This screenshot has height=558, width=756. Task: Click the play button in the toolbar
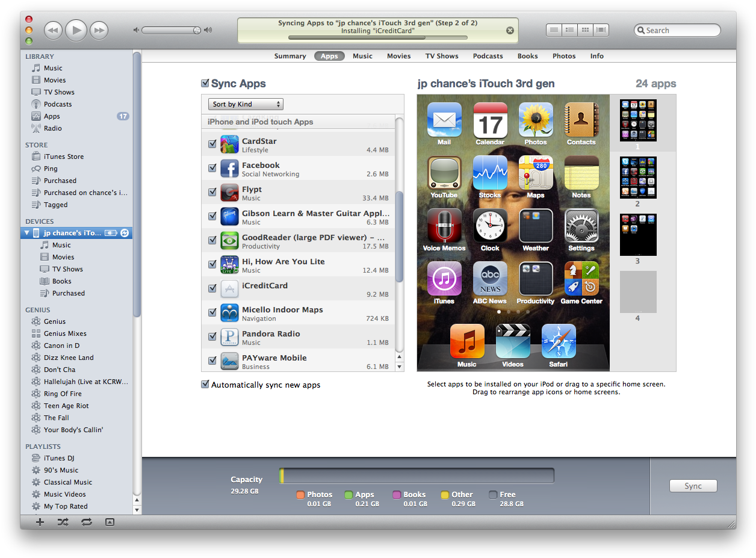tap(76, 30)
